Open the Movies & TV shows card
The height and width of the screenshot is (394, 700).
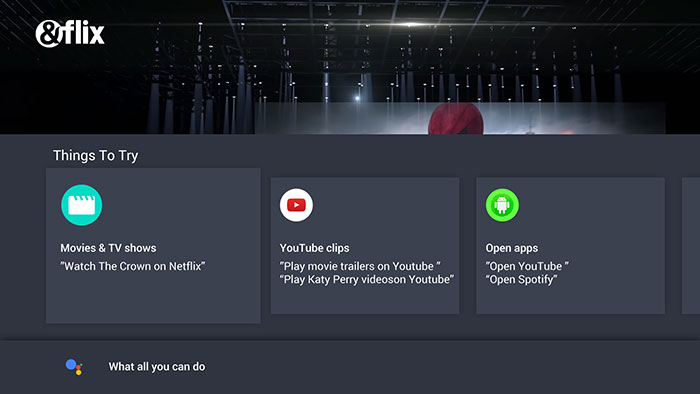tap(153, 246)
